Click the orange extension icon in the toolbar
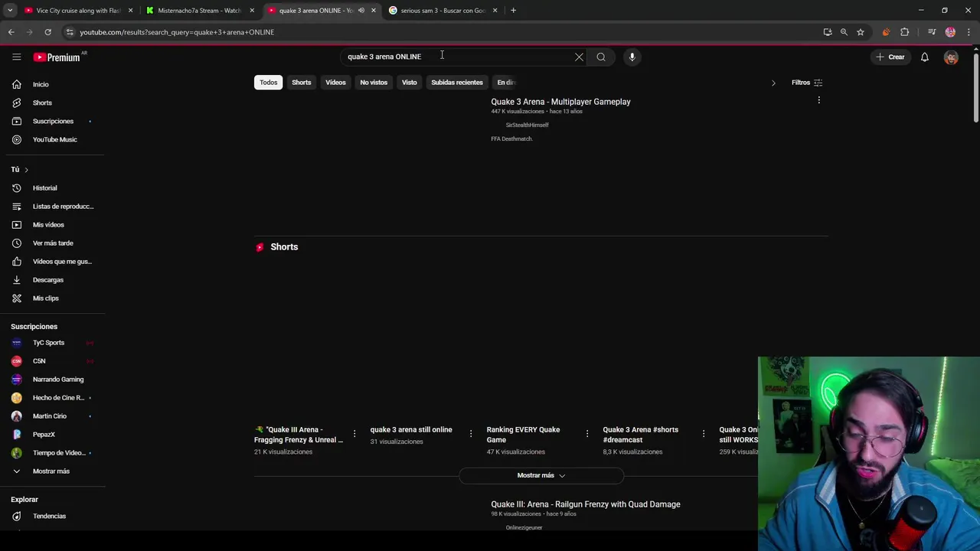 coord(886,32)
